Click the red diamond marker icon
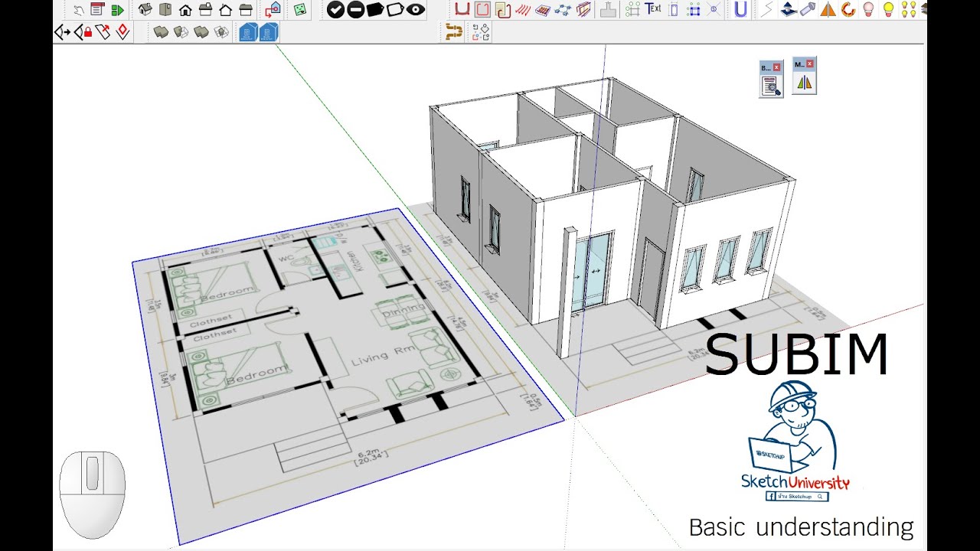 click(122, 32)
